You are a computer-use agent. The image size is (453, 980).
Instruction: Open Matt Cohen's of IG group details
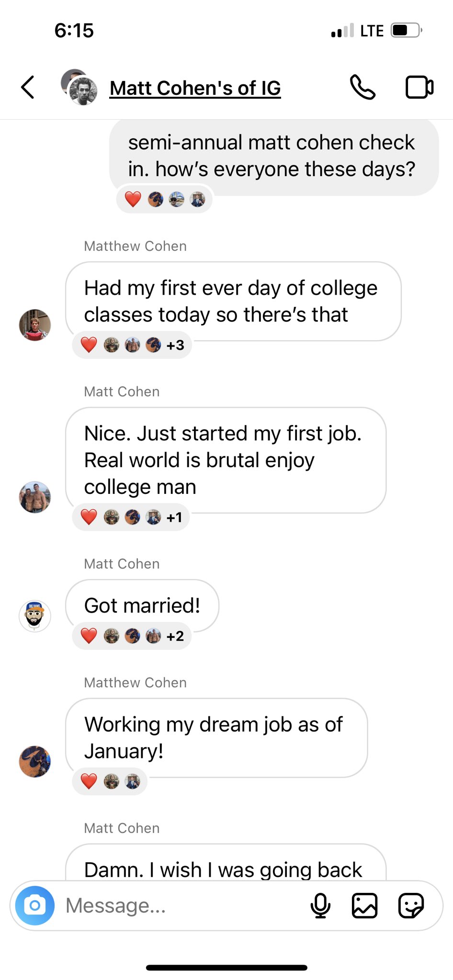click(x=195, y=88)
